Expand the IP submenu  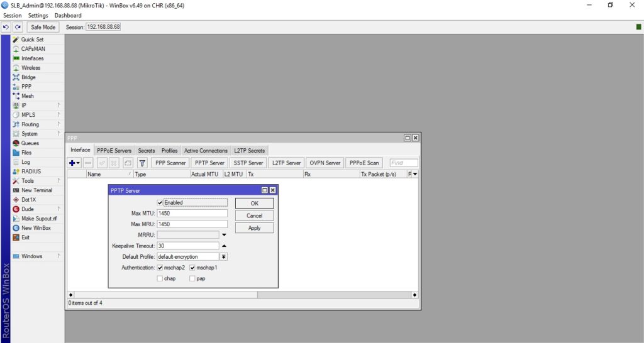click(x=58, y=106)
